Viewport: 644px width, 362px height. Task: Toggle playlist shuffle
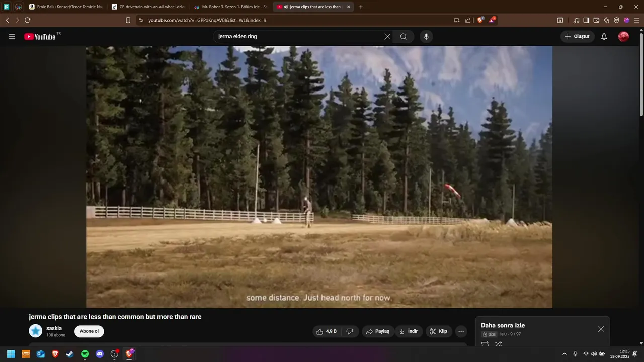(x=499, y=344)
